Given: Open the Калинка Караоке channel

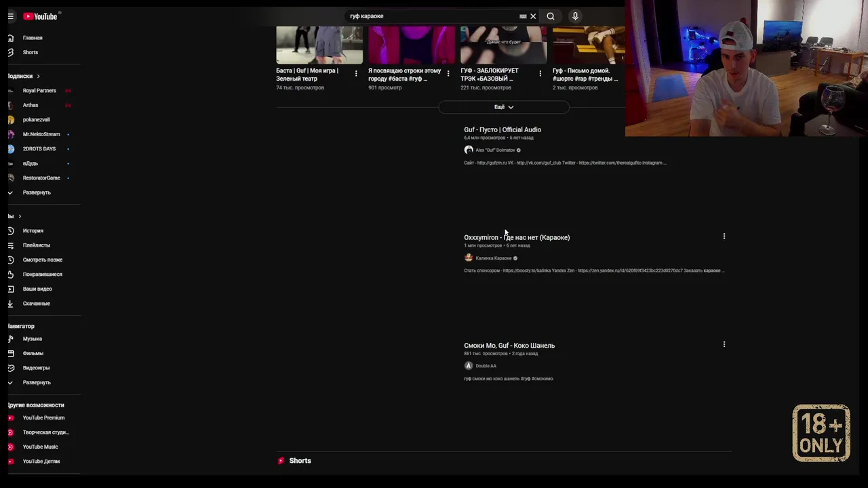Looking at the screenshot, I should pos(494,258).
